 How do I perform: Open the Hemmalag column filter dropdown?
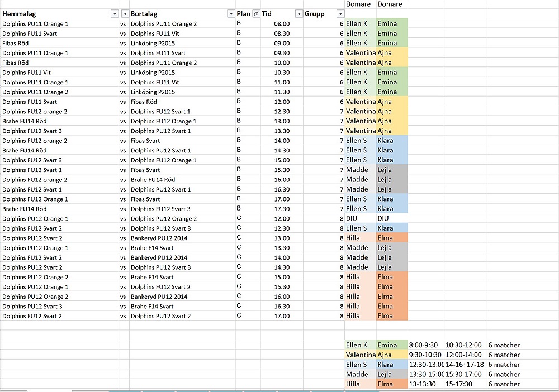(x=115, y=14)
